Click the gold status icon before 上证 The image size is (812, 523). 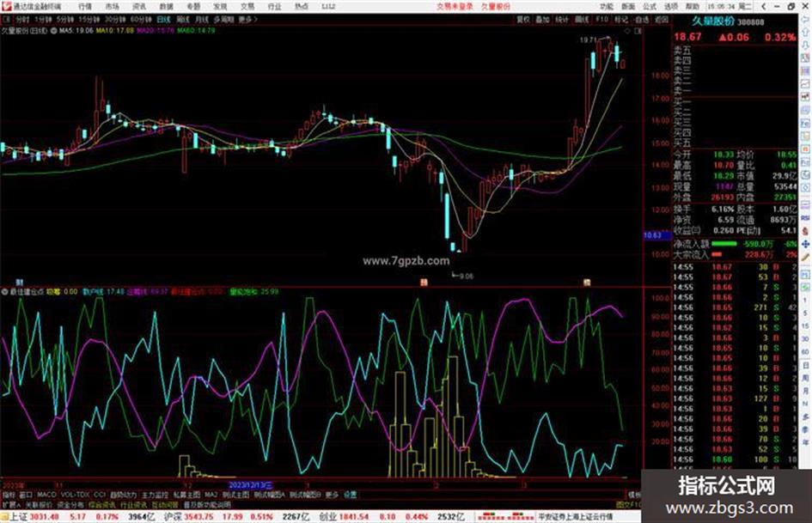click(4, 517)
